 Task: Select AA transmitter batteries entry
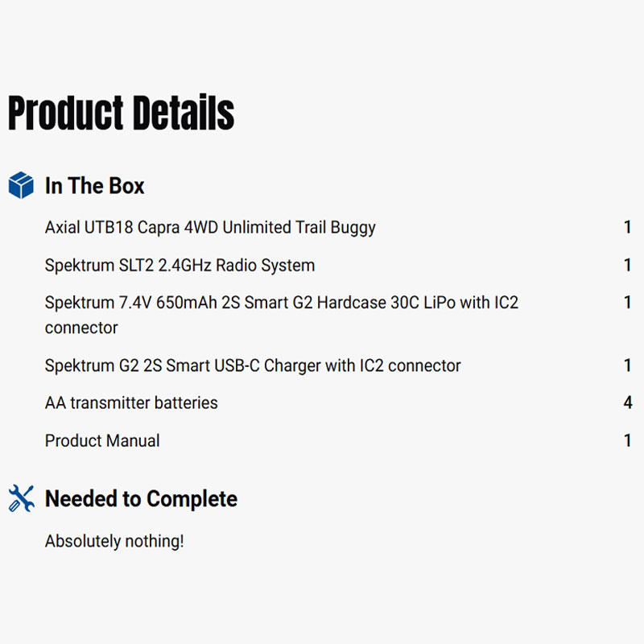tap(131, 402)
